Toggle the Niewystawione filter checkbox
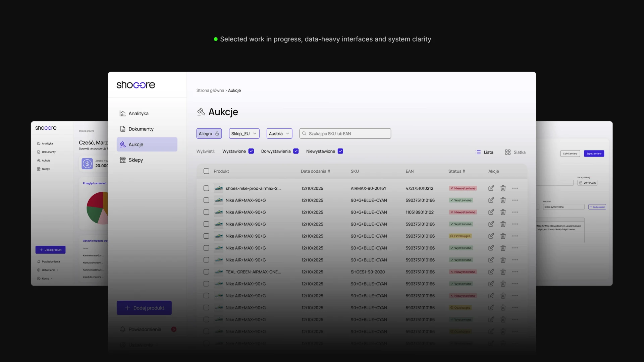The image size is (644, 362). coord(340,151)
